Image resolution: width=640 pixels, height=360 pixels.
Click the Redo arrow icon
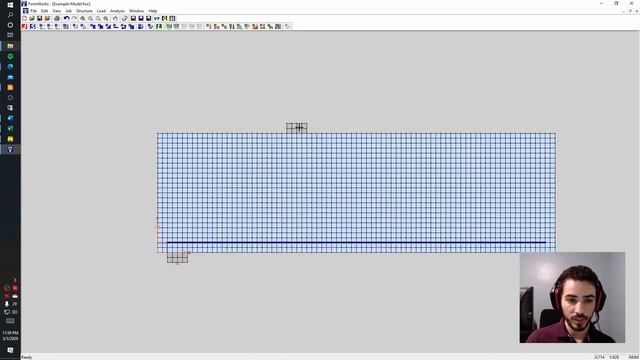coord(74,18)
